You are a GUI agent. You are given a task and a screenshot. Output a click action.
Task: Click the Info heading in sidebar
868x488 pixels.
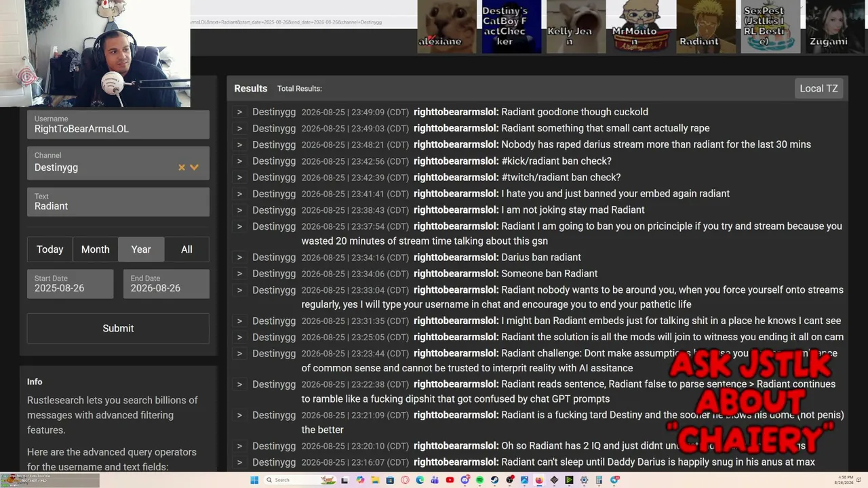pyautogui.click(x=35, y=382)
